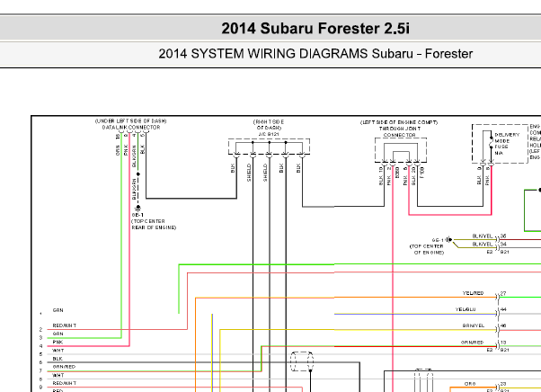The image size is (541, 392).
Task: Click the '(TOP CENTER REAR OF ENGINE)' ground note
Action: click(x=154, y=224)
